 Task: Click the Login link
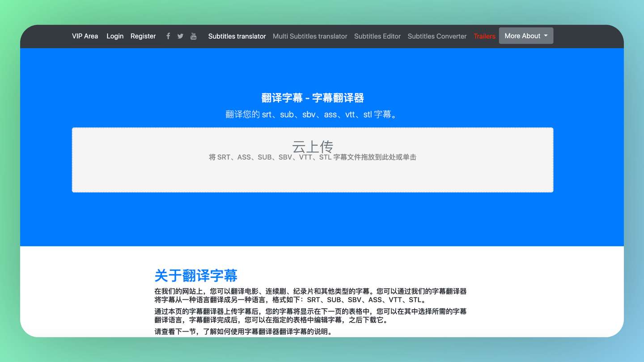coord(115,36)
